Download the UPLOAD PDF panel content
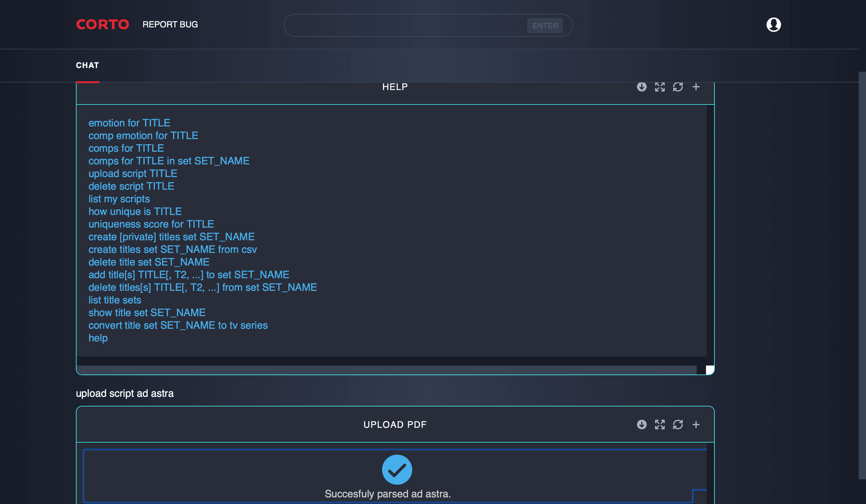The image size is (866, 504). pos(641,424)
